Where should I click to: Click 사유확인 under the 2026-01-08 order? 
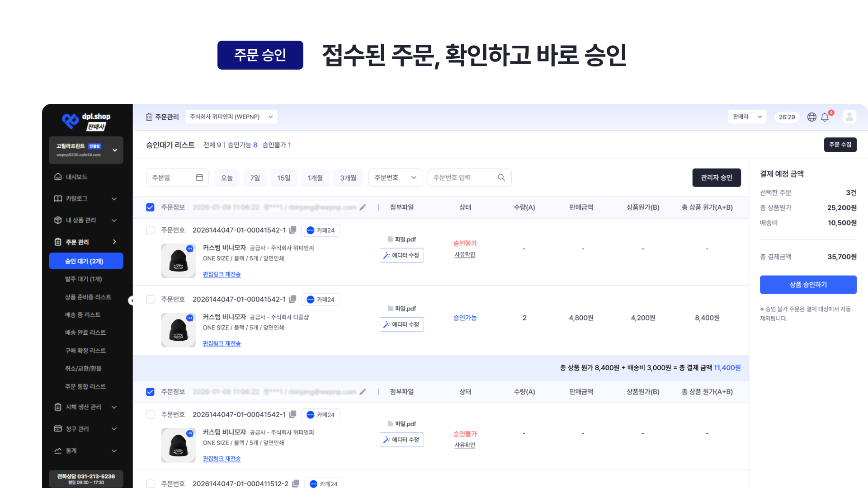465,445
